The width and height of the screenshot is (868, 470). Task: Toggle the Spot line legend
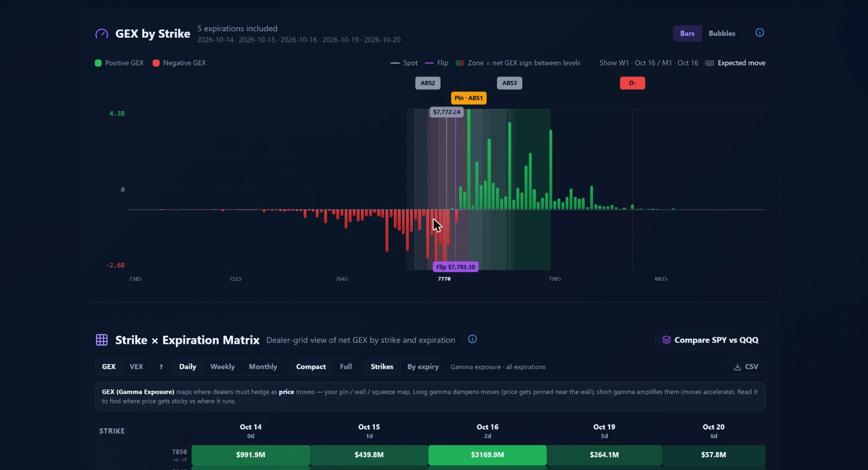point(404,63)
